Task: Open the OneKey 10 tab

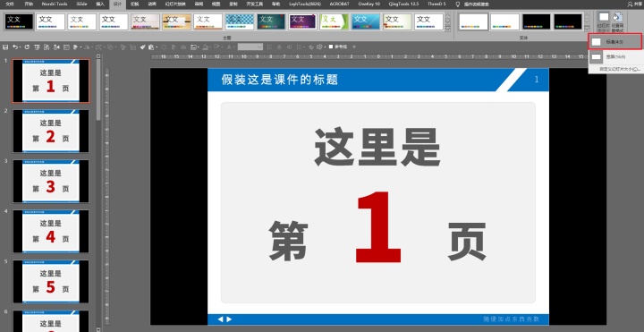Action: (x=369, y=4)
